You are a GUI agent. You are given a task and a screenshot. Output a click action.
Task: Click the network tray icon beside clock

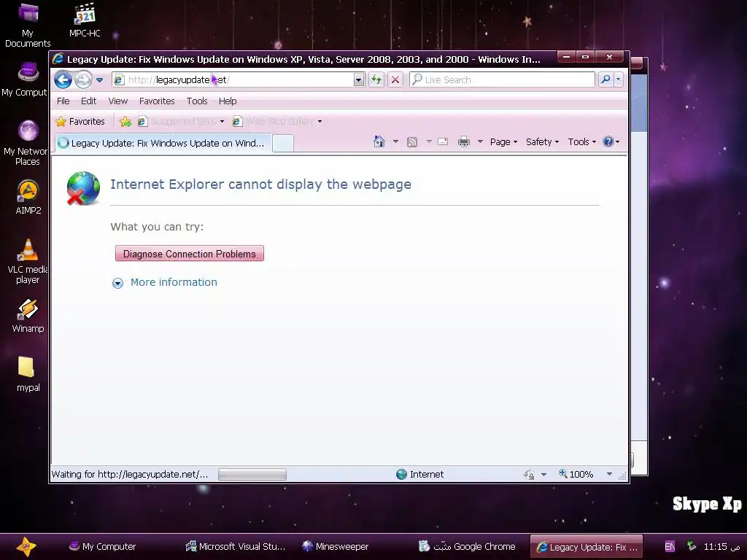point(692,546)
